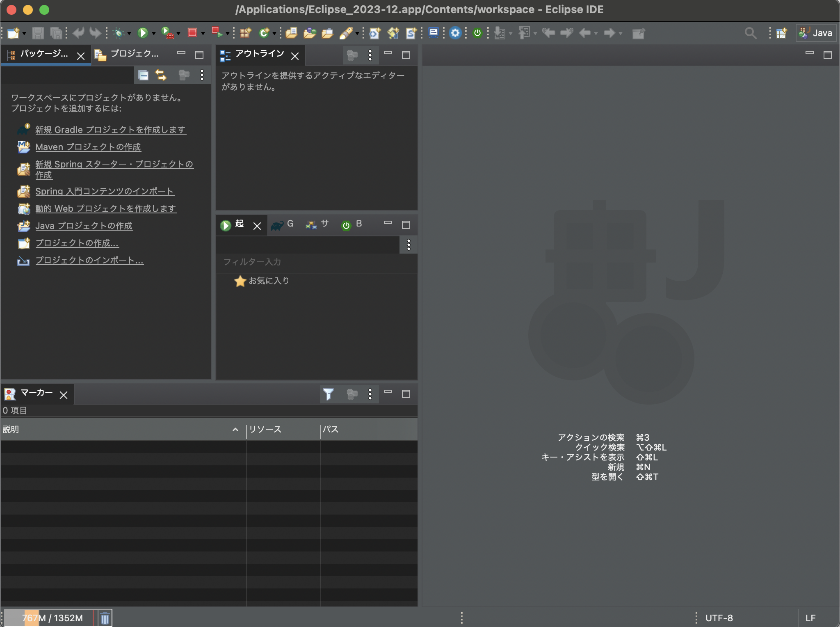
Task: Toggle the Markers view filter funnel
Action: click(x=328, y=394)
